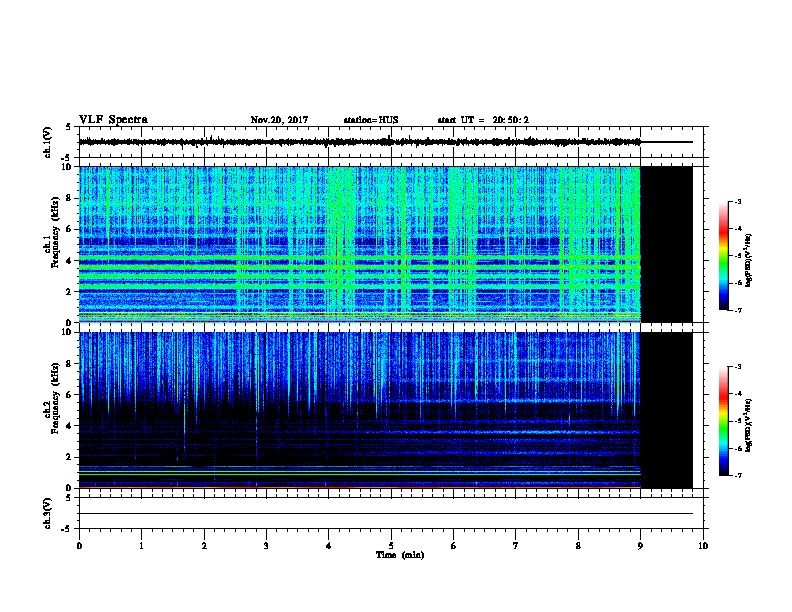The width and height of the screenshot is (792, 612).
Task: Click the "ch.1(V)" waveform axis label
Action: [48, 142]
